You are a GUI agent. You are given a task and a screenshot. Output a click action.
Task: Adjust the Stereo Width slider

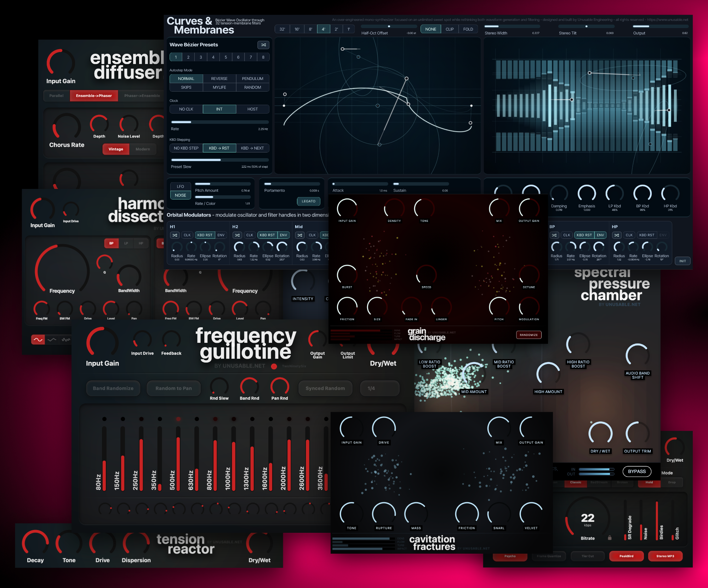point(512,27)
